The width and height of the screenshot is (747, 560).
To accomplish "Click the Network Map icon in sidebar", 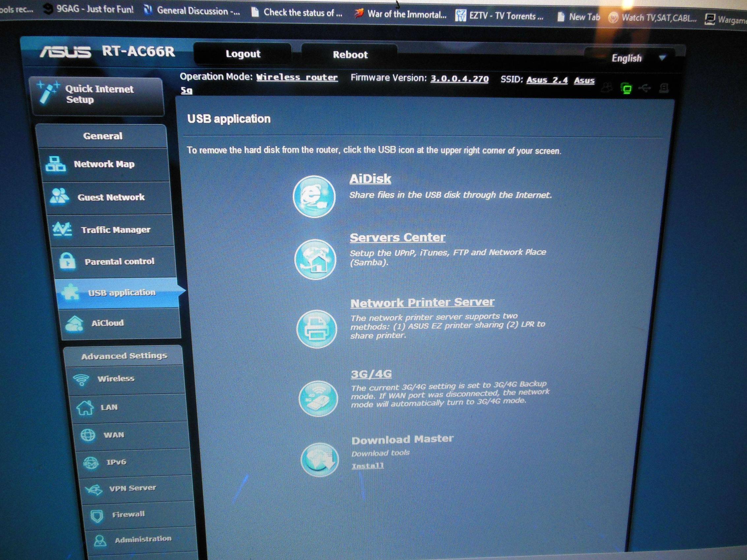I will click(x=55, y=164).
